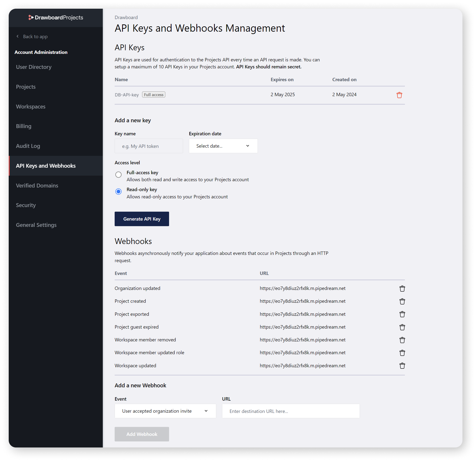This screenshot has width=476, height=461.
Task: Delete the Project exported webhook
Action: click(x=402, y=314)
